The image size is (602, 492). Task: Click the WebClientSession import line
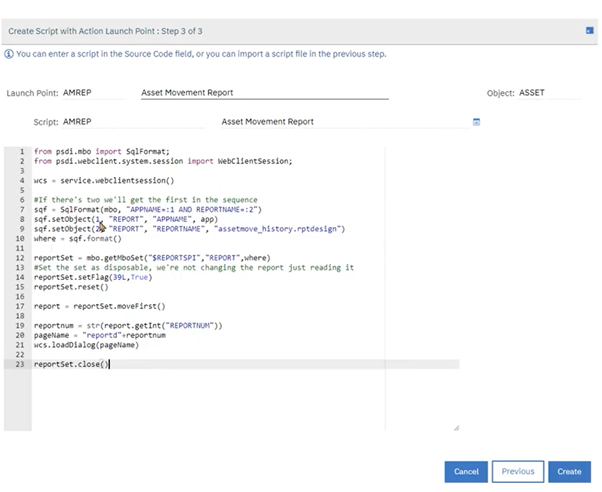pyautogui.click(x=163, y=161)
